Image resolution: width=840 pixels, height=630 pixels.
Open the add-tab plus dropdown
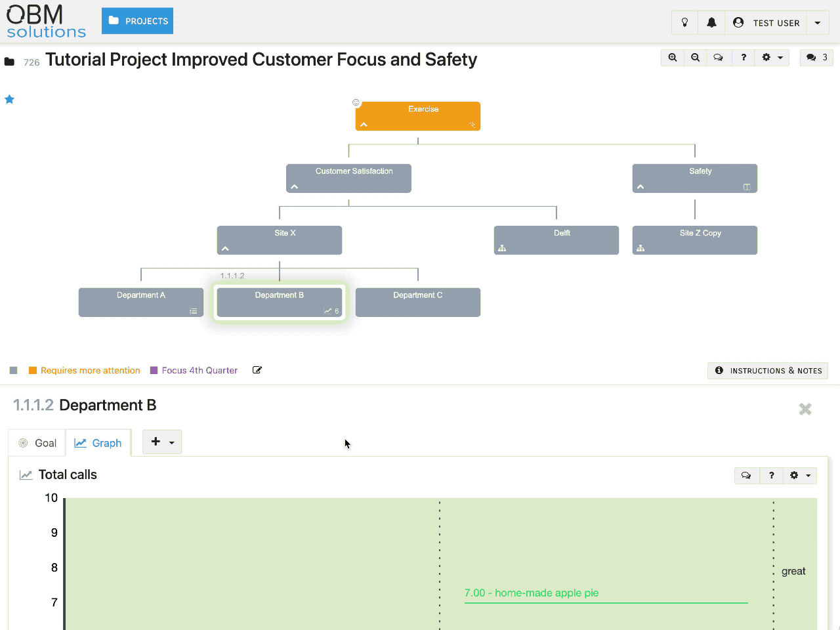coord(162,442)
